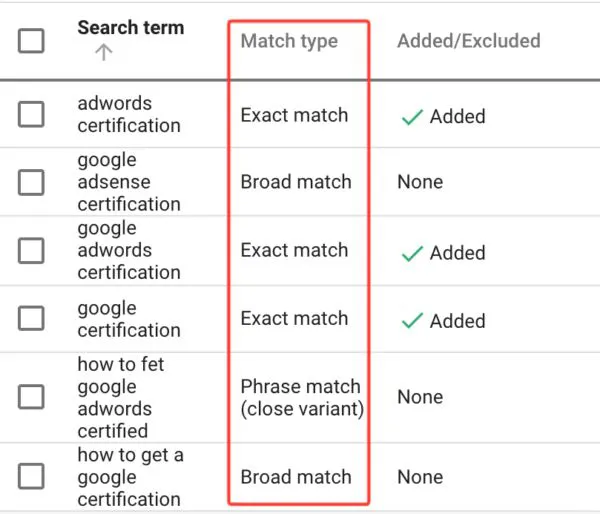This screenshot has height=514, width=600.
Task: Sort by the Search term column header
Action: tap(130, 28)
